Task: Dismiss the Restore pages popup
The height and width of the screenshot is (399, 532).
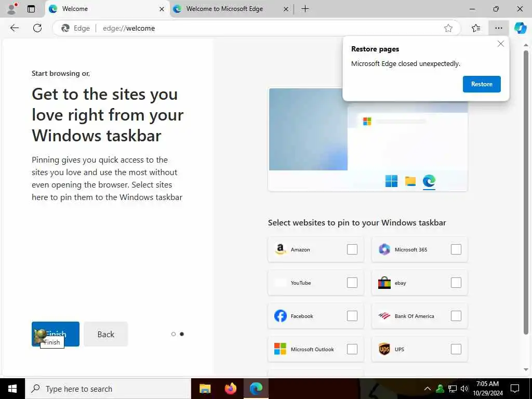Action: (500, 44)
